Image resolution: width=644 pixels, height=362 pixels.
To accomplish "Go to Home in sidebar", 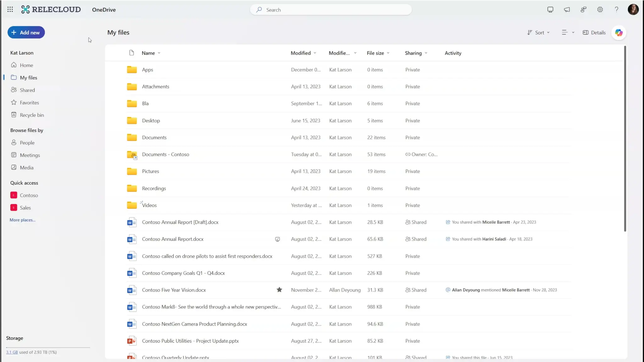I will (x=26, y=65).
